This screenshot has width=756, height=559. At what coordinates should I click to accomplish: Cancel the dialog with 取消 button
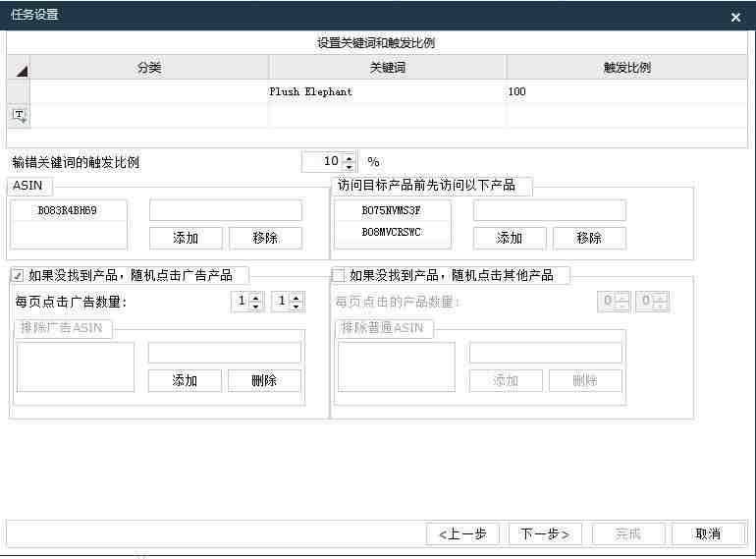point(707,533)
